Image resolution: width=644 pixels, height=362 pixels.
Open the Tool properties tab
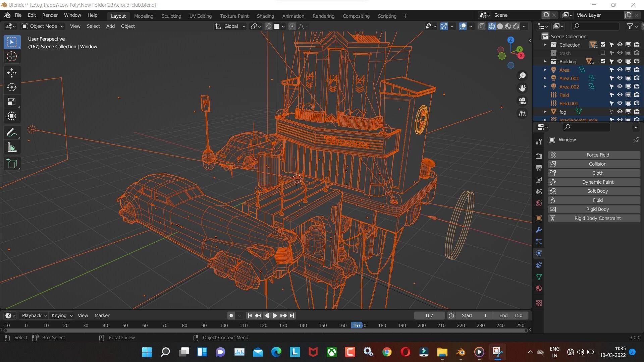click(539, 141)
